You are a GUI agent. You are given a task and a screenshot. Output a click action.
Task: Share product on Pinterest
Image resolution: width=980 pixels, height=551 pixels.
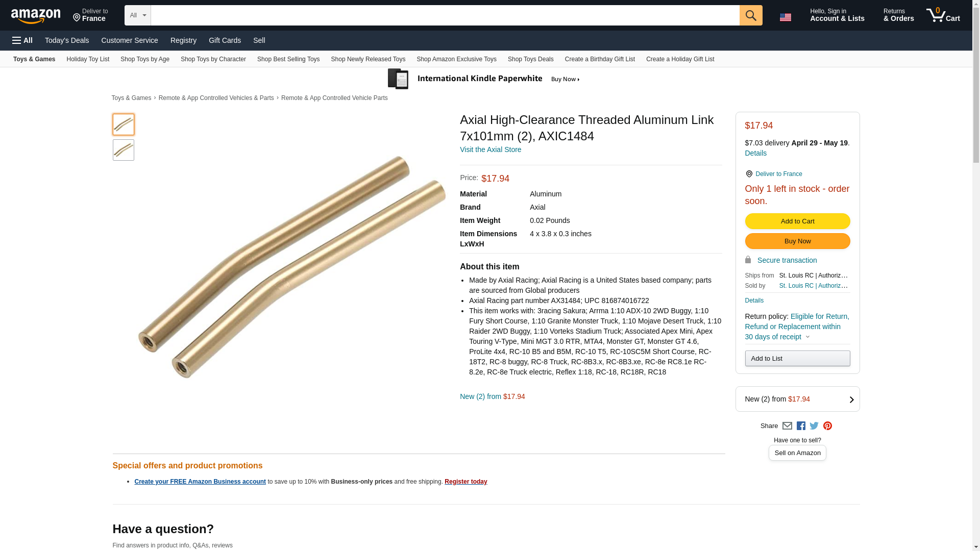point(827,426)
